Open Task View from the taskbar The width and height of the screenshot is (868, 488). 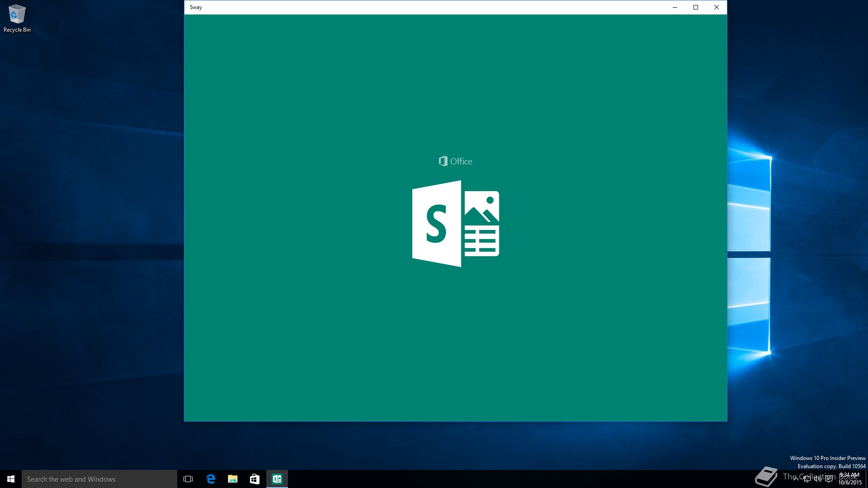pyautogui.click(x=188, y=479)
